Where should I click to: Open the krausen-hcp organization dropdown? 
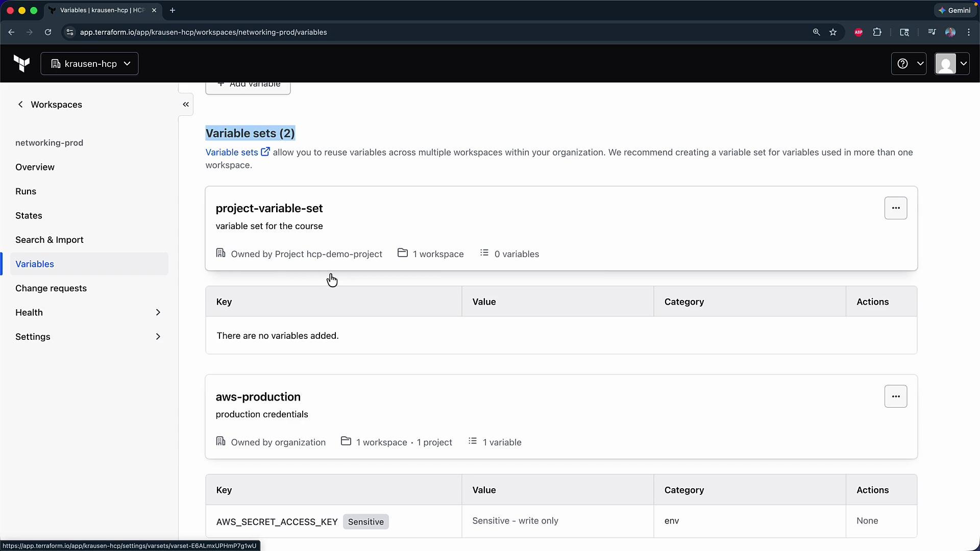point(89,64)
